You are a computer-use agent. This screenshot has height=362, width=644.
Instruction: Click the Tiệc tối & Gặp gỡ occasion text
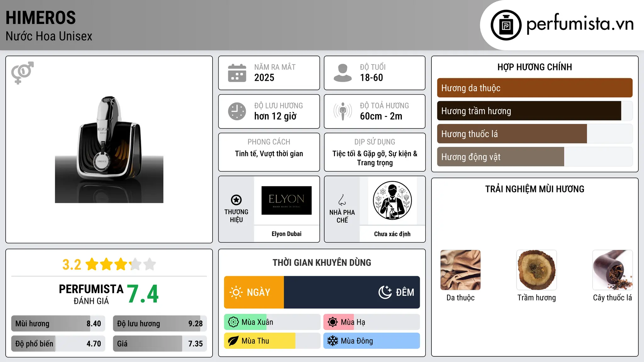coord(375,158)
